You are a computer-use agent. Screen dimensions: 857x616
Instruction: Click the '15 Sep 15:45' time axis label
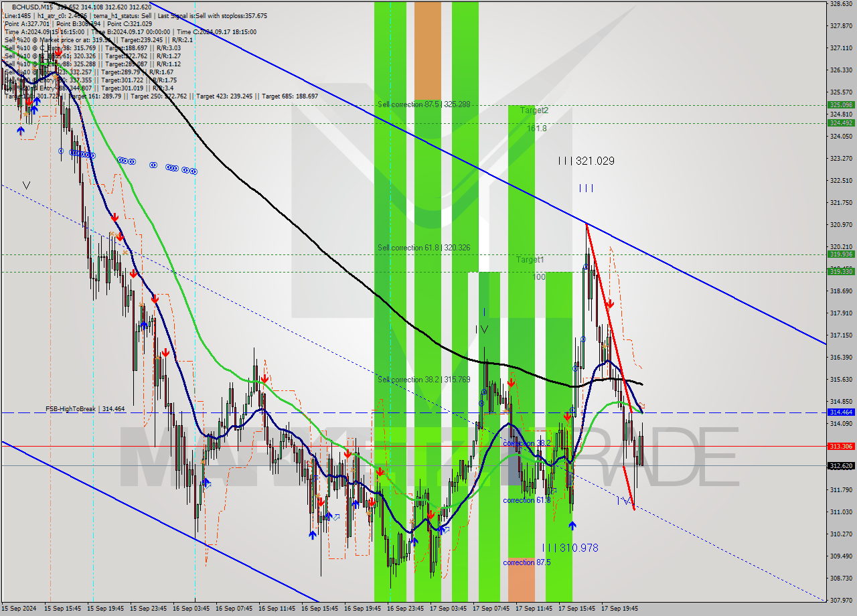pos(62,609)
